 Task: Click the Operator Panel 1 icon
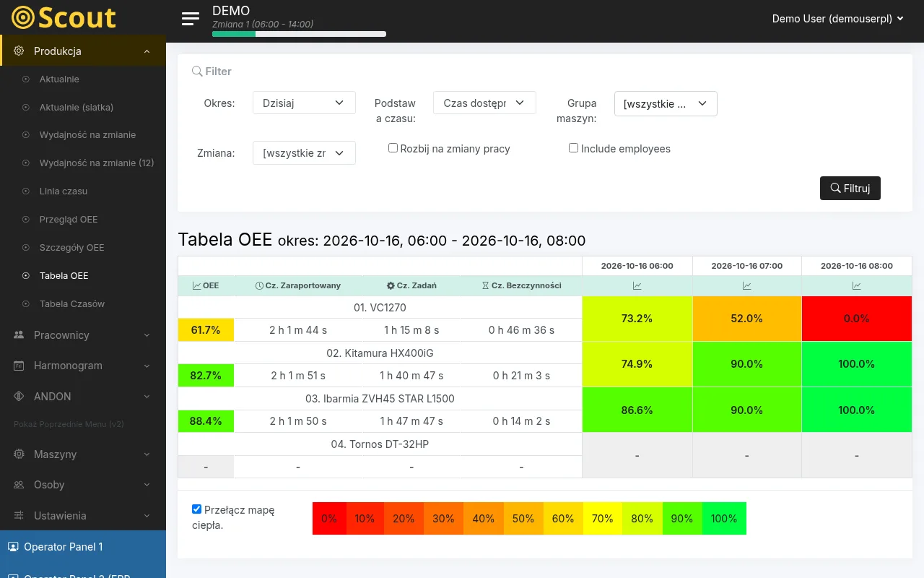pyautogui.click(x=13, y=547)
